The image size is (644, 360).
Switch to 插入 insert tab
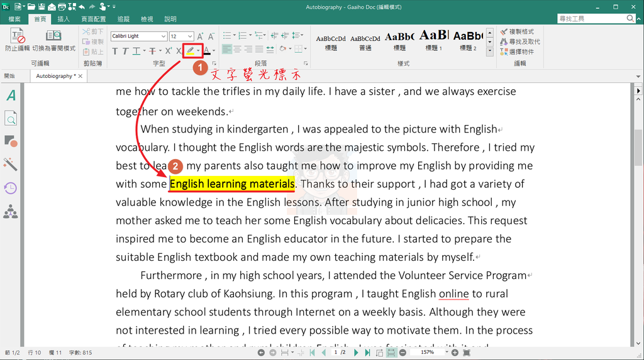pos(64,19)
